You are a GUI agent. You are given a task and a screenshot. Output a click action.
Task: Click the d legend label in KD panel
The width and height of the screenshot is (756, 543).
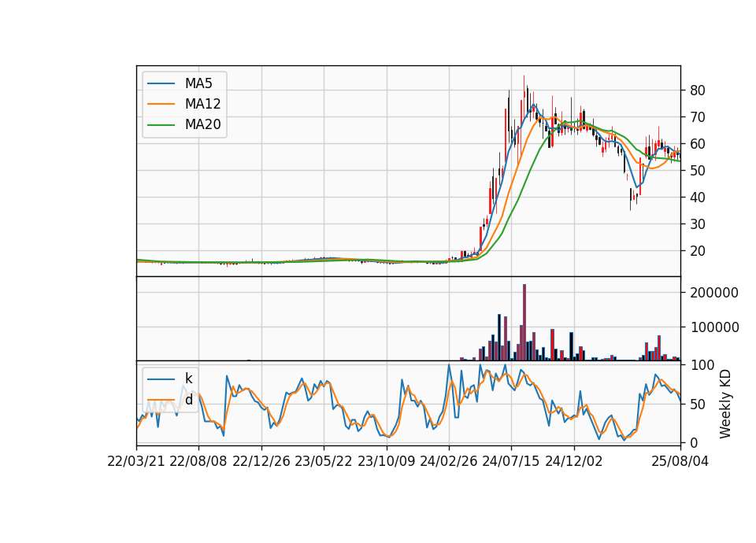(x=188, y=400)
